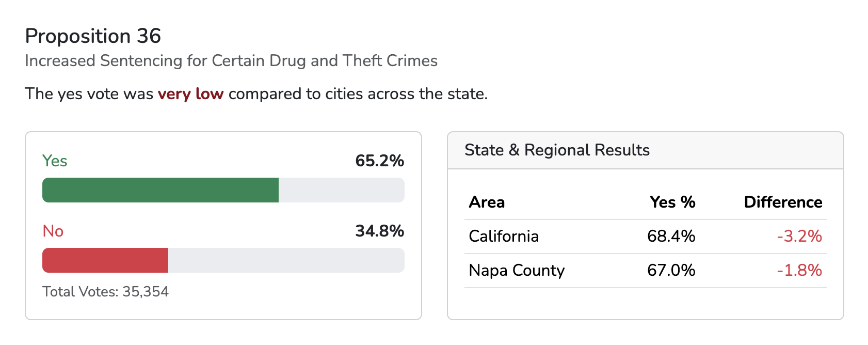Click the Yes label

coord(55,161)
